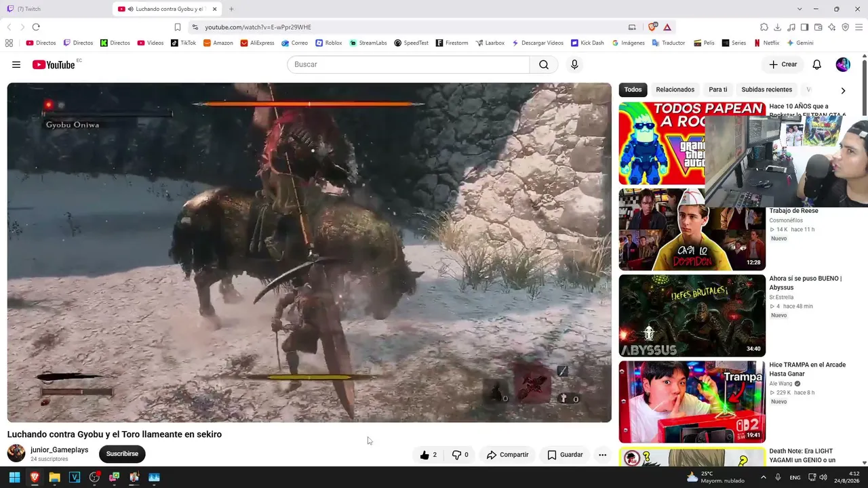Click the Compartir share button
Screen dimensions: 868x488
[507, 455]
